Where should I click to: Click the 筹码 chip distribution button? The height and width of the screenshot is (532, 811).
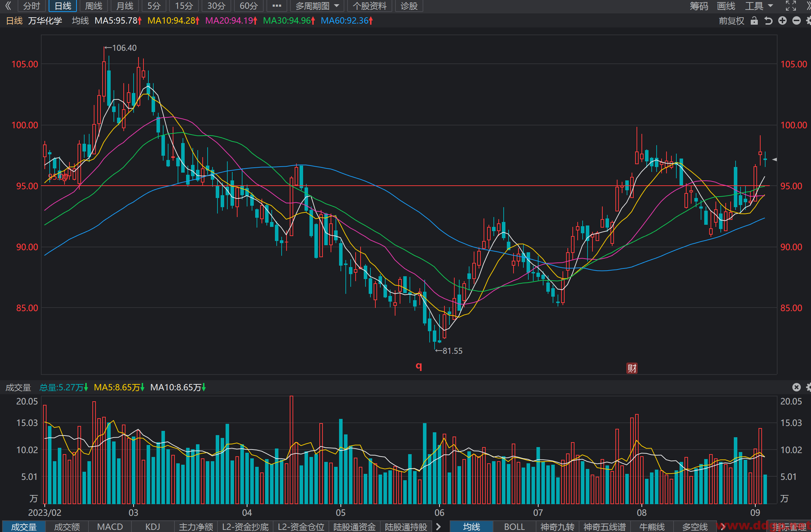(699, 6)
